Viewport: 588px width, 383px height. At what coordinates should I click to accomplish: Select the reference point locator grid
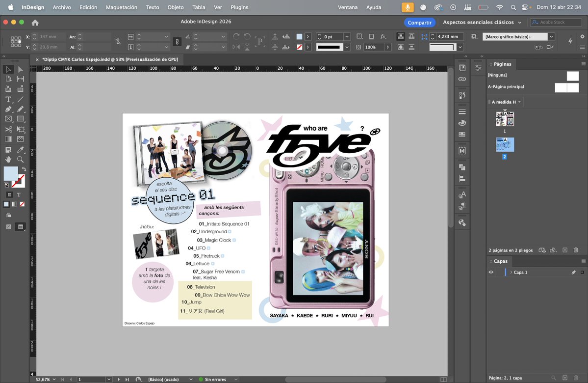(16, 42)
